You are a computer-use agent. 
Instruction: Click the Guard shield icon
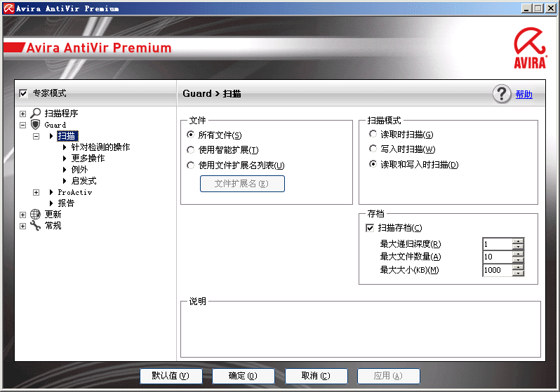(35, 125)
